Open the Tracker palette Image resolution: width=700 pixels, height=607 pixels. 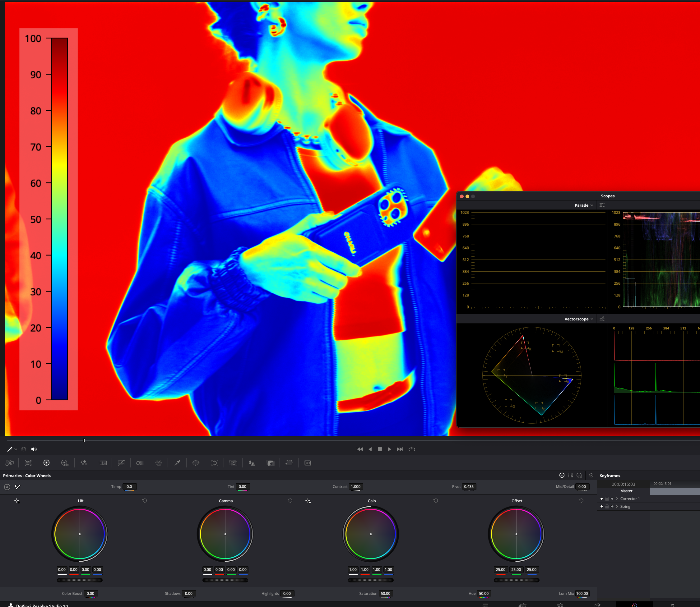tap(215, 463)
